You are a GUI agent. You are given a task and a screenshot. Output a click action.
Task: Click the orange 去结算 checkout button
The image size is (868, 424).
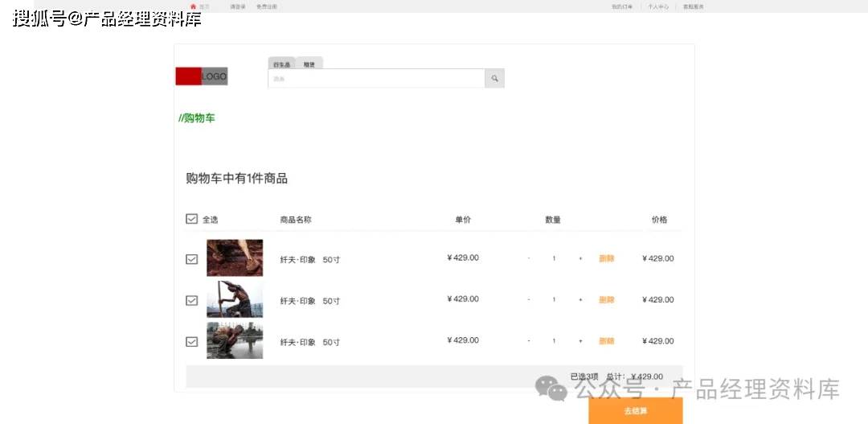(636, 411)
